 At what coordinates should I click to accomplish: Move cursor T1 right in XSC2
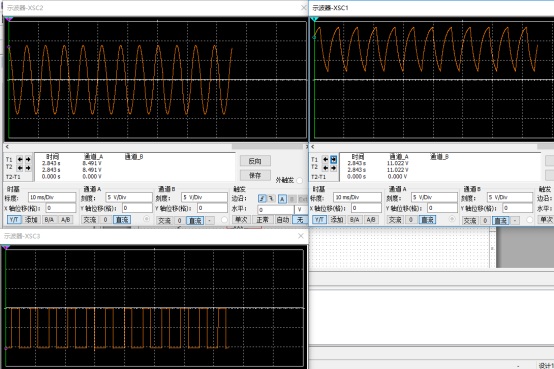click(28, 159)
